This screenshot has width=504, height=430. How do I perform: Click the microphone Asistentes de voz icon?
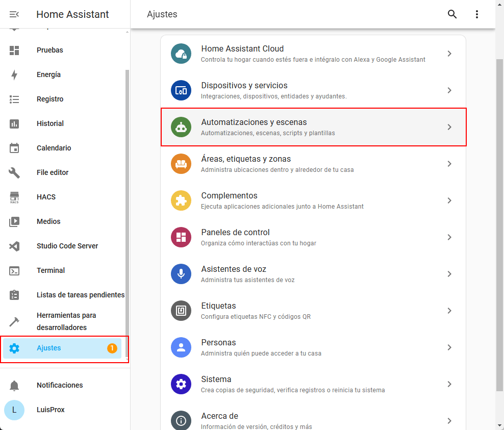(181, 274)
